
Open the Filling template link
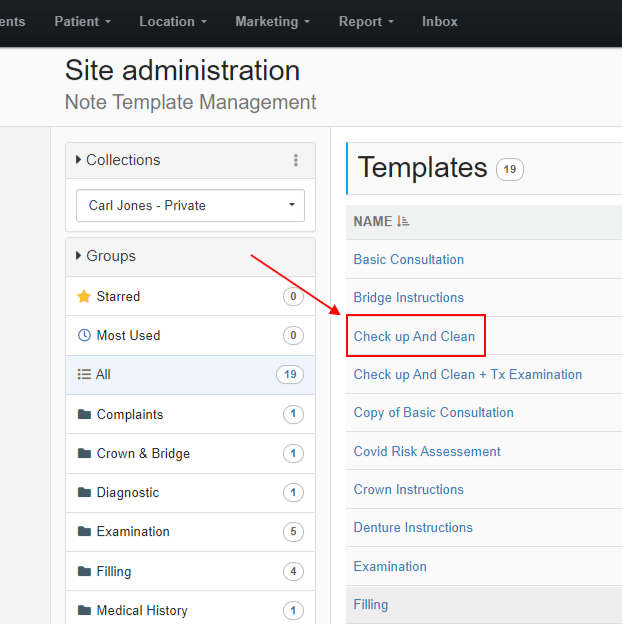(x=371, y=604)
